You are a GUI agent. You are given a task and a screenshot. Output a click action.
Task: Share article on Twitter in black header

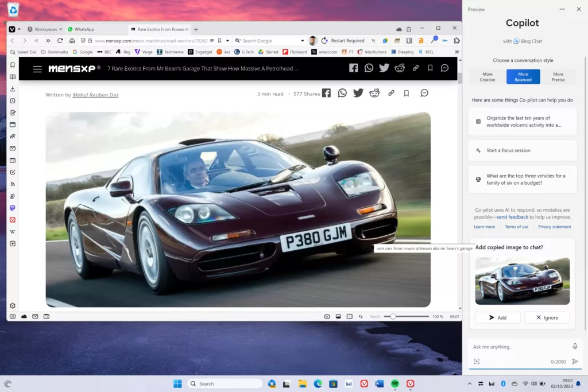point(384,68)
